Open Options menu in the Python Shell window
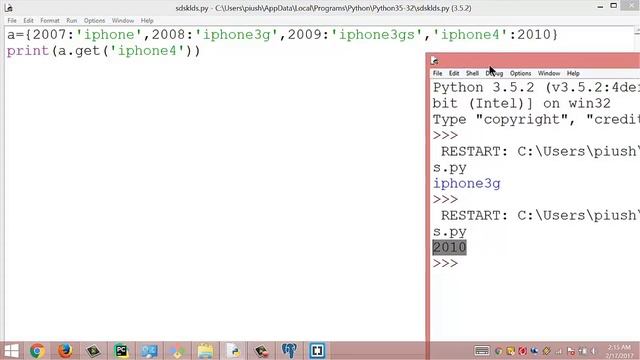 click(x=520, y=73)
